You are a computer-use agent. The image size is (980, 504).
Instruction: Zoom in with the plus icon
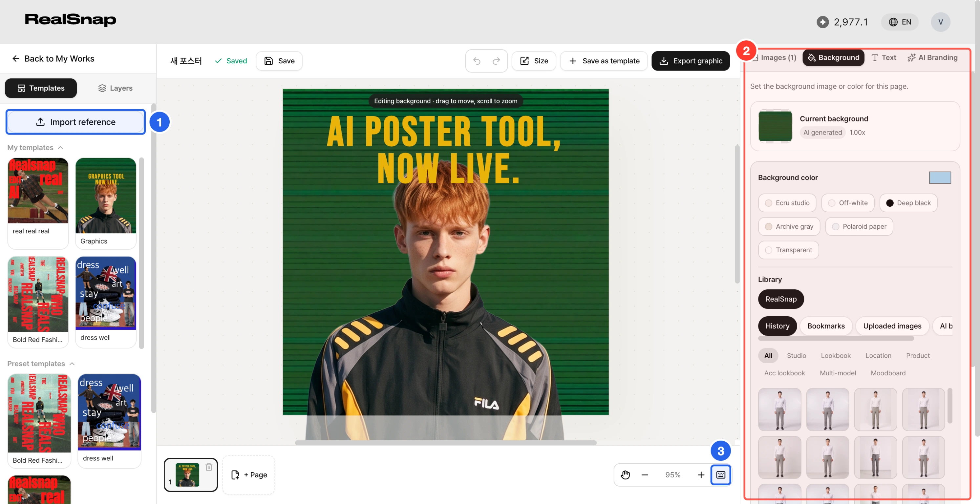[701, 475]
